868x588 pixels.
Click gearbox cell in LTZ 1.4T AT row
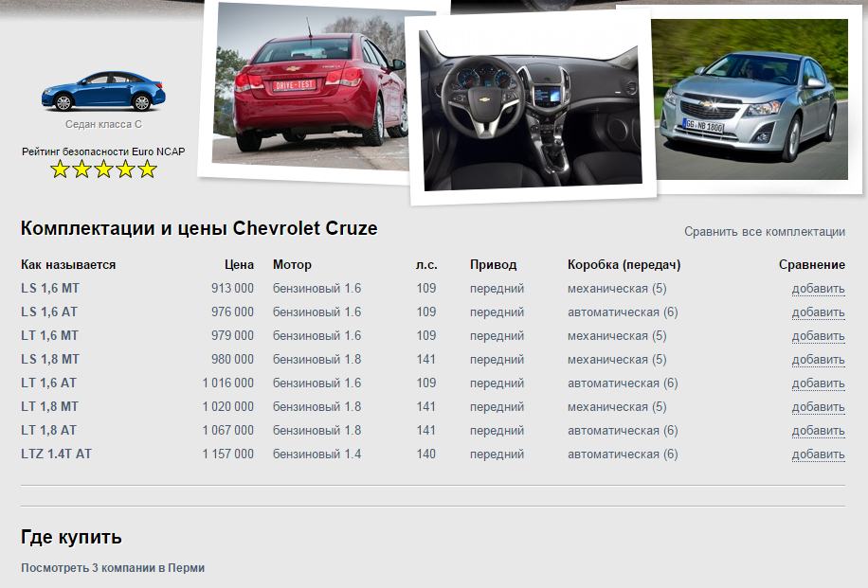[623, 454]
